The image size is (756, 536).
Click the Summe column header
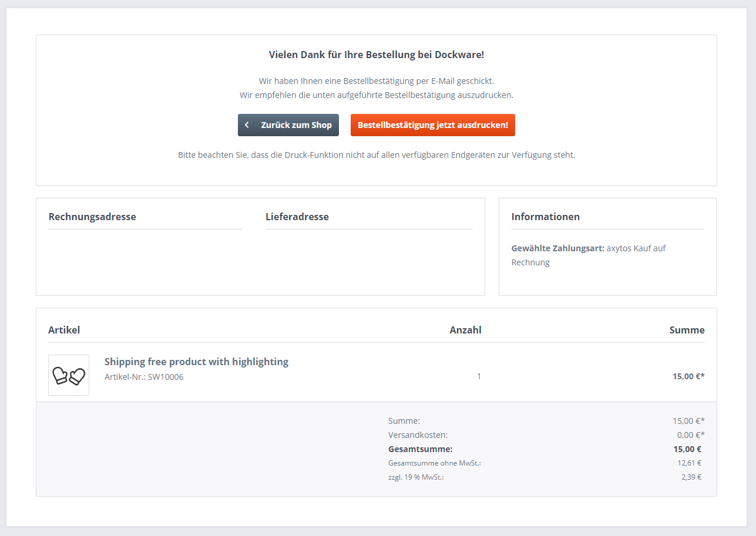pyautogui.click(x=687, y=330)
